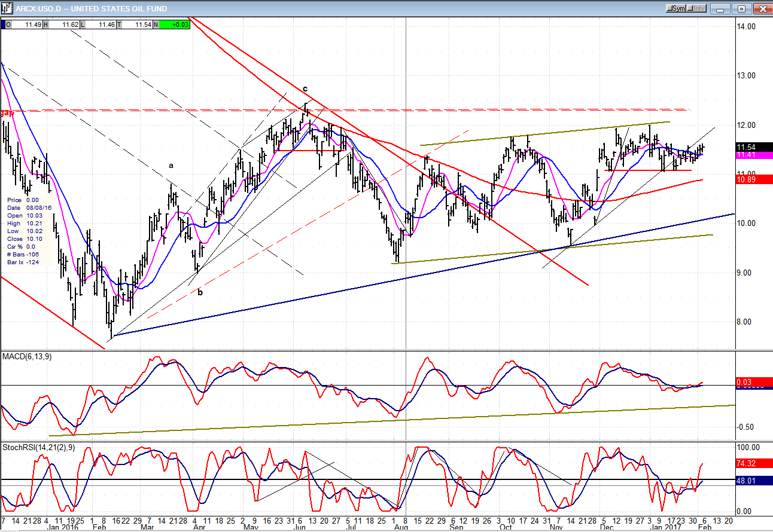773x532 pixels.
Task: Select the High price field 11.62
Action: click(62, 25)
